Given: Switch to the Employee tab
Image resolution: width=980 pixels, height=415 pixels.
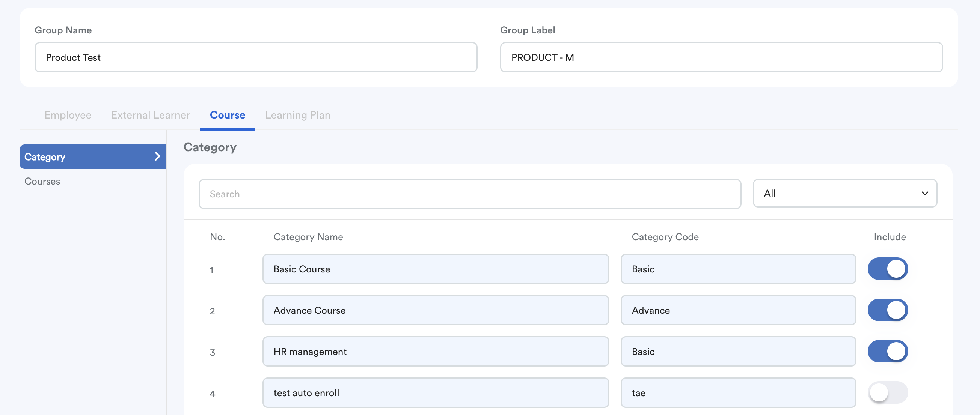Looking at the screenshot, I should pos(68,115).
